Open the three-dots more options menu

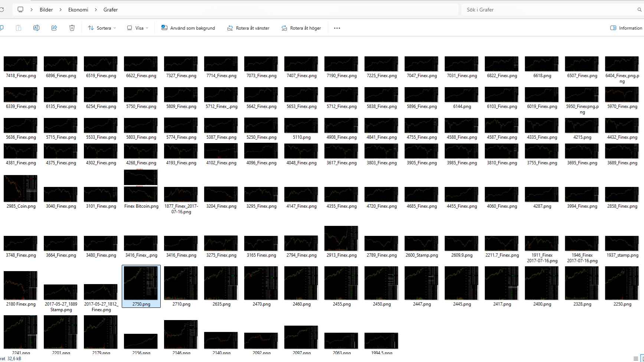[337, 28]
